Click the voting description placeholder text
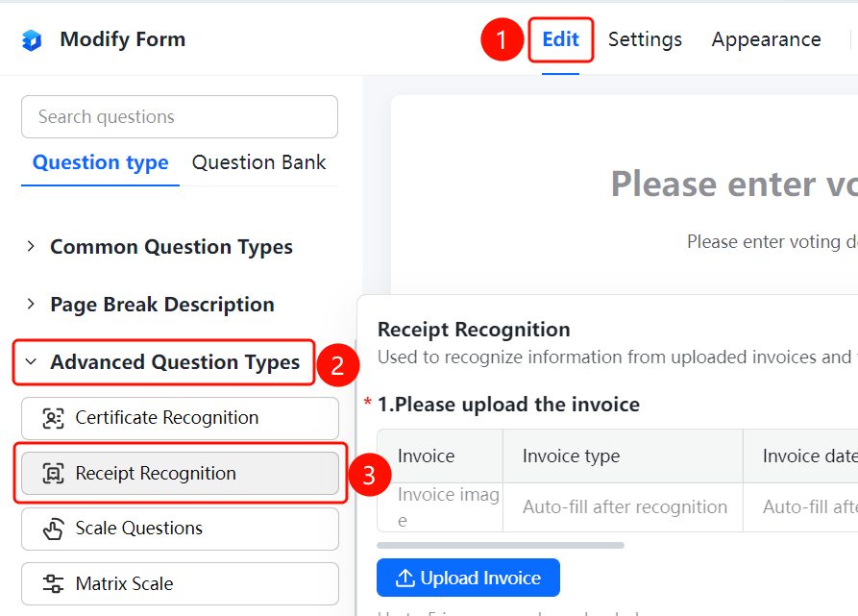This screenshot has height=616, width=858. coord(772,242)
